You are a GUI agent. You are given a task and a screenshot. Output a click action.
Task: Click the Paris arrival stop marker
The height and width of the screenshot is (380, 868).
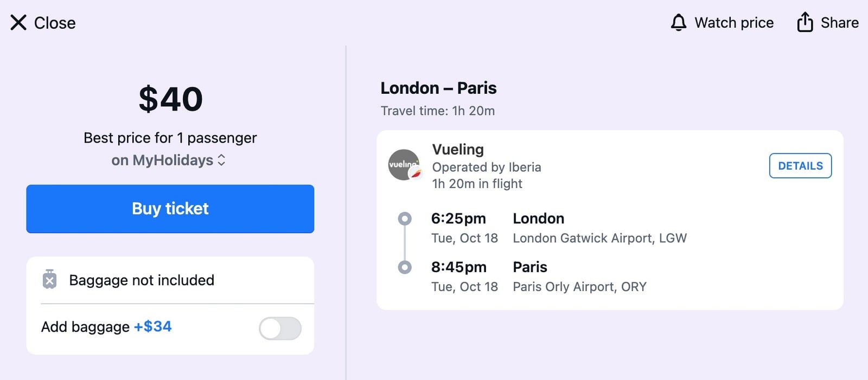405,267
